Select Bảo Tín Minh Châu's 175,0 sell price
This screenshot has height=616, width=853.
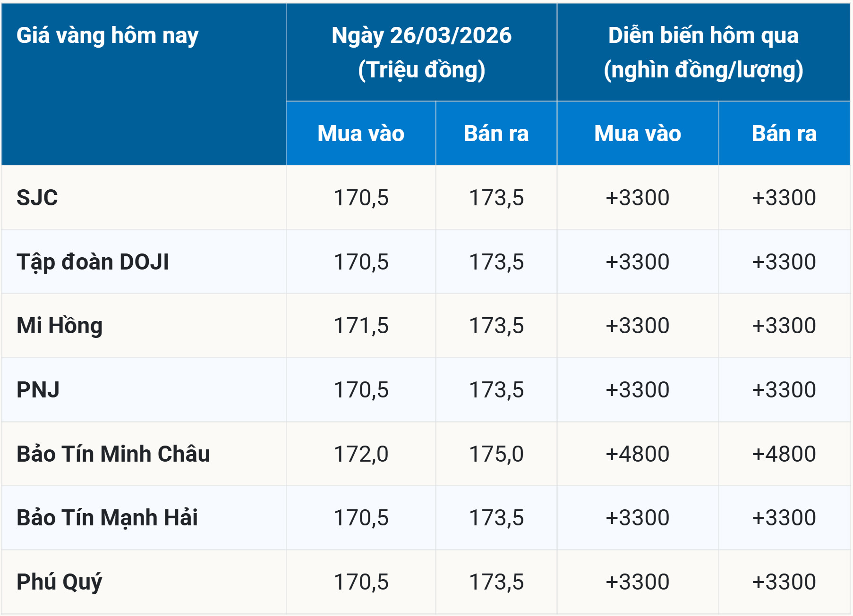[x=496, y=454]
